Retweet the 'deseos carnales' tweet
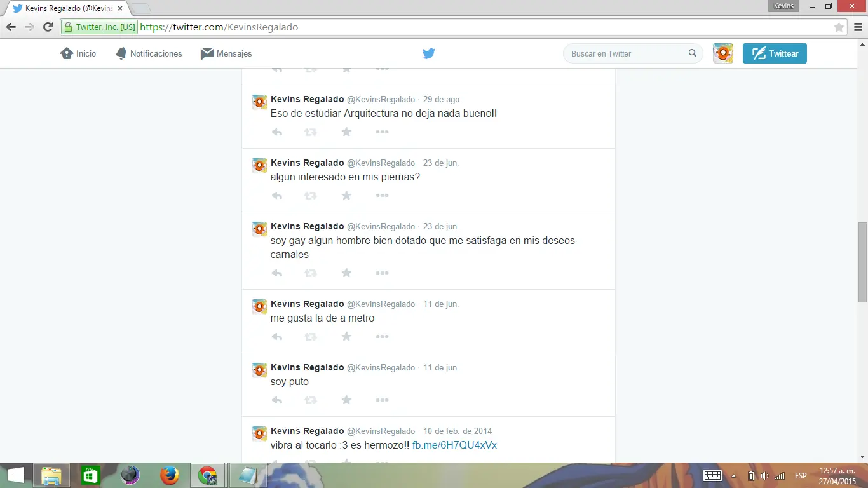This screenshot has width=868, height=488. (x=310, y=273)
